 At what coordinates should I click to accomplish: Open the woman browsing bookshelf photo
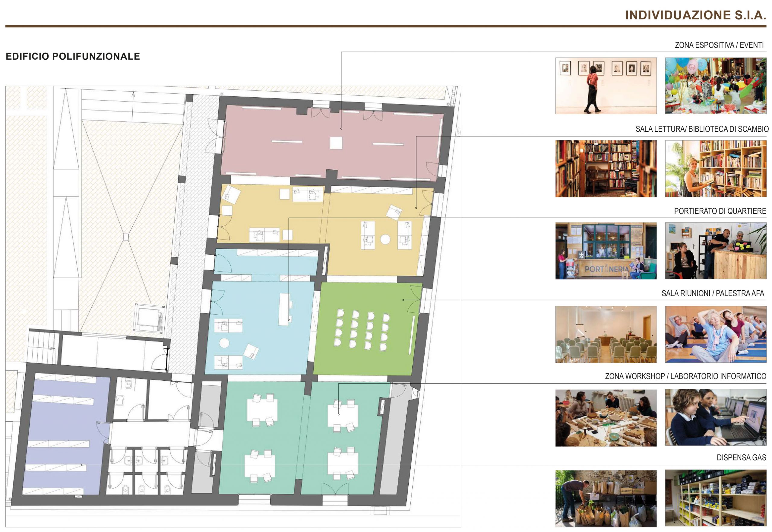pos(716,168)
